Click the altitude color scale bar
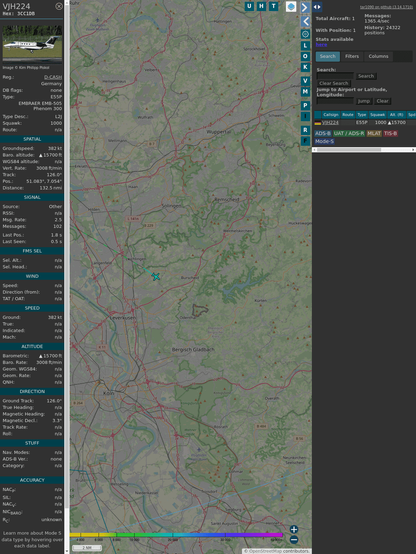Image resolution: width=416 pixels, height=554 pixels. pos(176,535)
